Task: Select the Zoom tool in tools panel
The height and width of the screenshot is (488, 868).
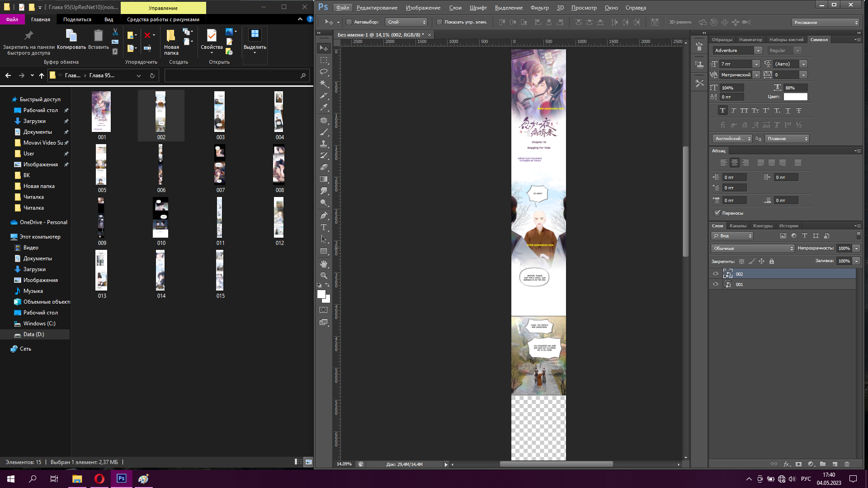Action: 324,275
